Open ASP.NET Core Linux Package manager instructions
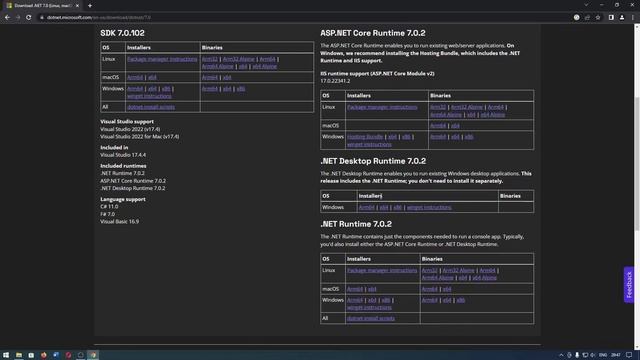 tap(382, 107)
